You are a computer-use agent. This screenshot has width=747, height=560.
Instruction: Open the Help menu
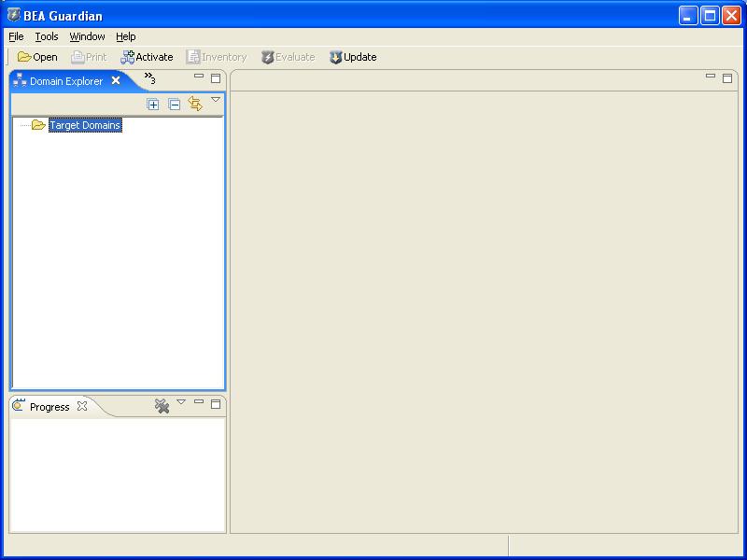pos(126,36)
